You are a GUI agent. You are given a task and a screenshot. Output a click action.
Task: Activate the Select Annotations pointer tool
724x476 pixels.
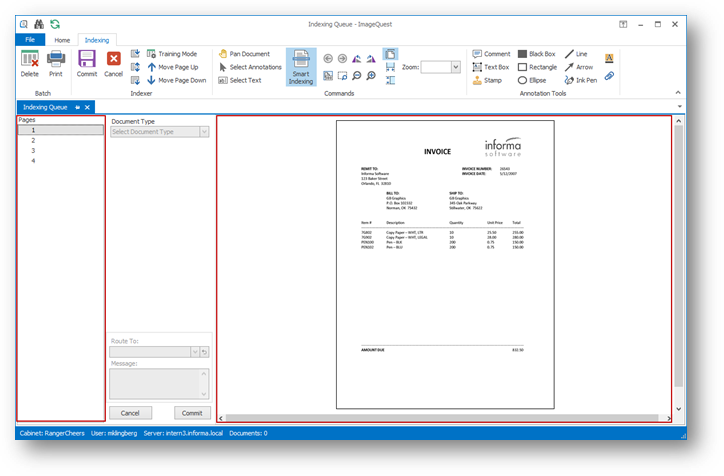[250, 67]
